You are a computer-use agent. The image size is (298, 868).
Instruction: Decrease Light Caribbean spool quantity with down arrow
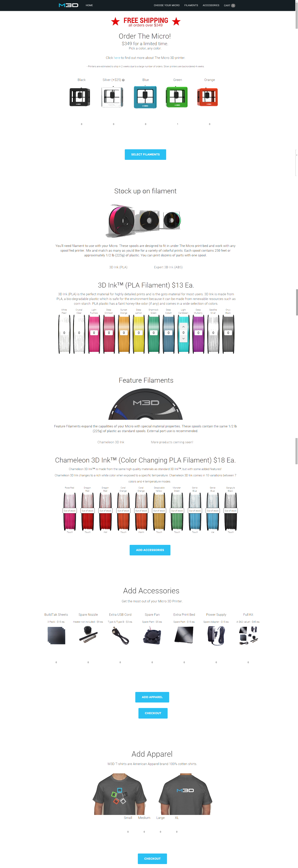pyautogui.click(x=183, y=338)
